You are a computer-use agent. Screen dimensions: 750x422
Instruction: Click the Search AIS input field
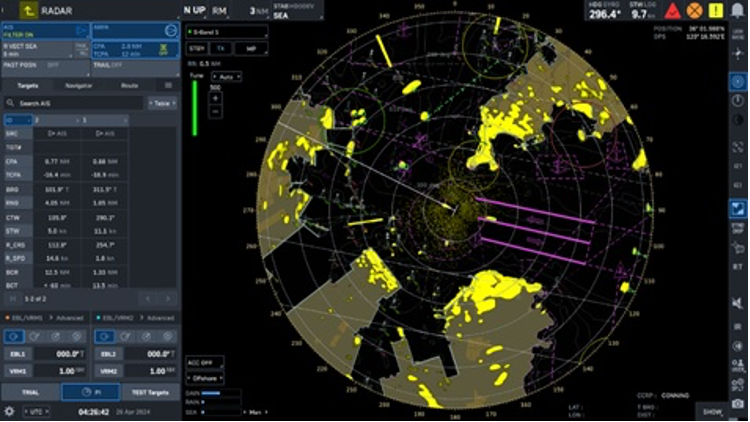73,103
